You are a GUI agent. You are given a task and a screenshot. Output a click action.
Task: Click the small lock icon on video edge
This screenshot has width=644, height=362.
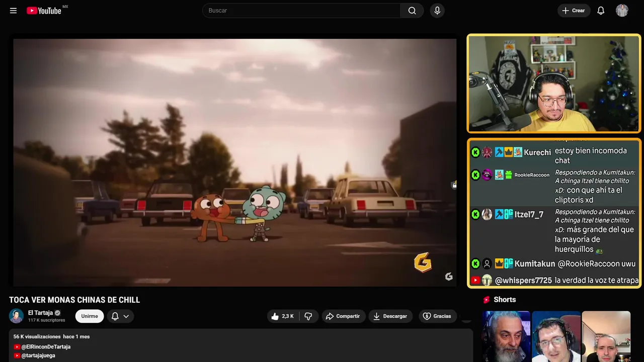coord(454,185)
